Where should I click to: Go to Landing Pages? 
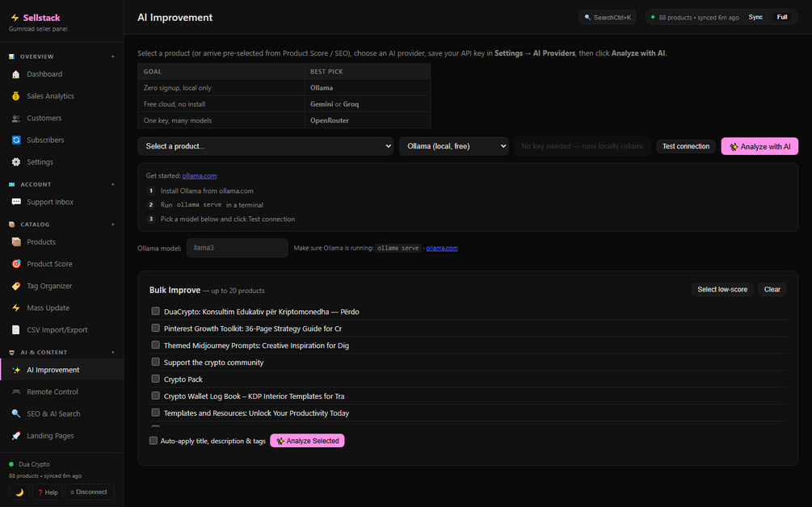[61, 436]
